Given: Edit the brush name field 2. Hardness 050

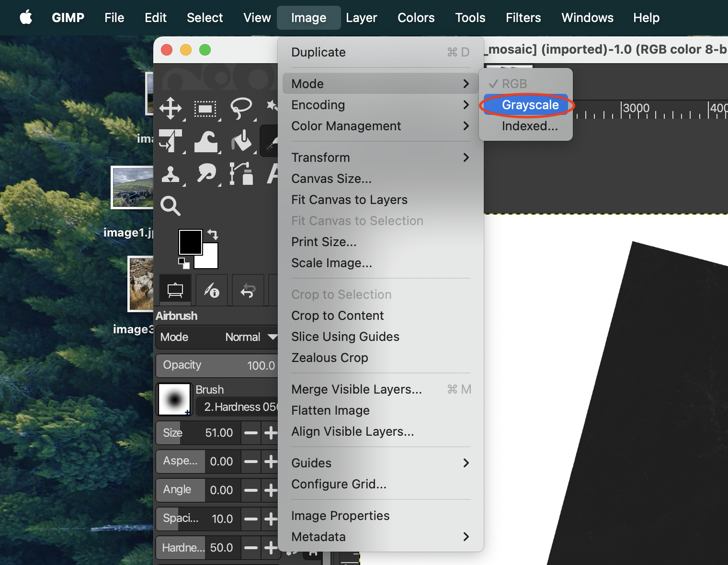Looking at the screenshot, I should [237, 407].
